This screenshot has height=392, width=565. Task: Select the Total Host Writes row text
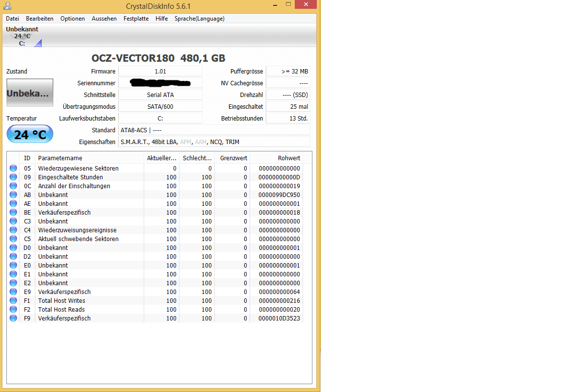click(x=62, y=301)
